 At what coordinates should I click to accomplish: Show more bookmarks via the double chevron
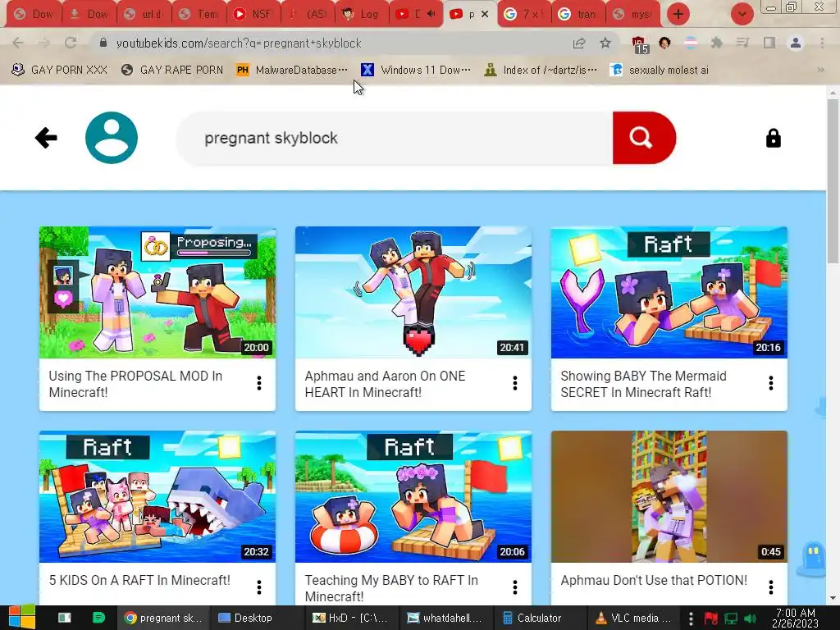(x=820, y=70)
